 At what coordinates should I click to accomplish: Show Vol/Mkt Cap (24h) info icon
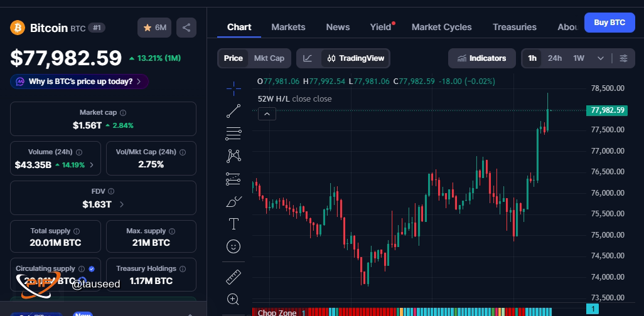[x=183, y=152]
